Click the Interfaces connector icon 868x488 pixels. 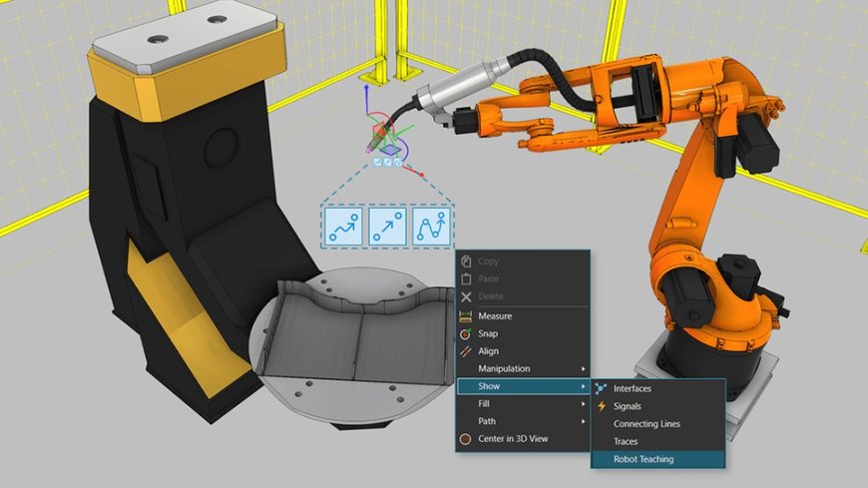point(602,388)
